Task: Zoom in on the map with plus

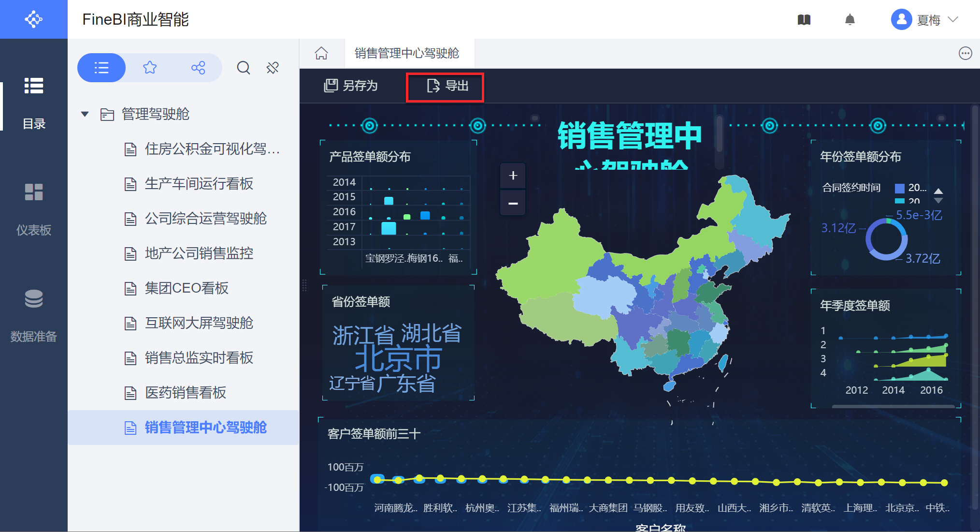Action: click(x=513, y=176)
